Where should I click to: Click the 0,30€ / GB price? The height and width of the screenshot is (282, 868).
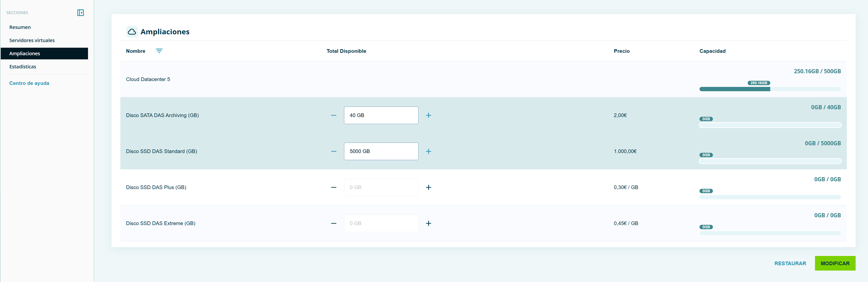[x=626, y=187]
